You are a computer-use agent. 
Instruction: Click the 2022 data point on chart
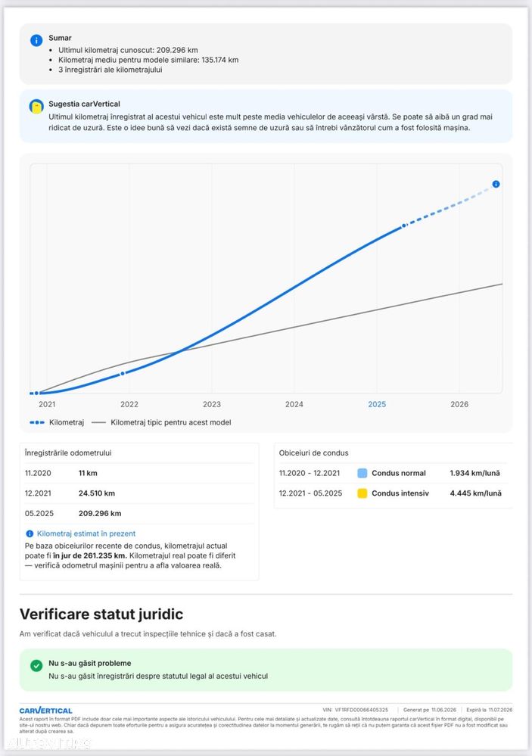[123, 374]
